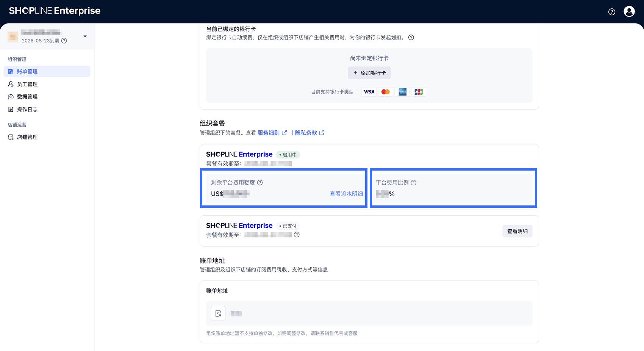Click the 2026-08-23到期 expiry text
Screen dimensions: 644x351
point(41,41)
